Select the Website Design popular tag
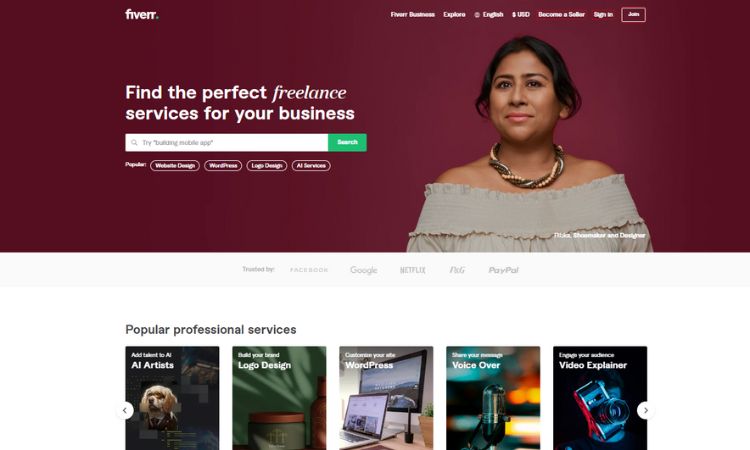The height and width of the screenshot is (450, 750). [175, 165]
